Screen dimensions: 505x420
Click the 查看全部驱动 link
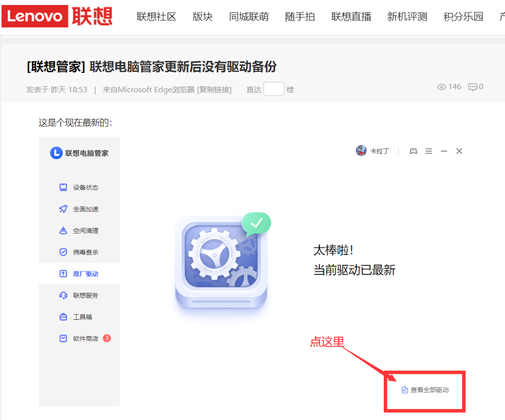click(429, 390)
